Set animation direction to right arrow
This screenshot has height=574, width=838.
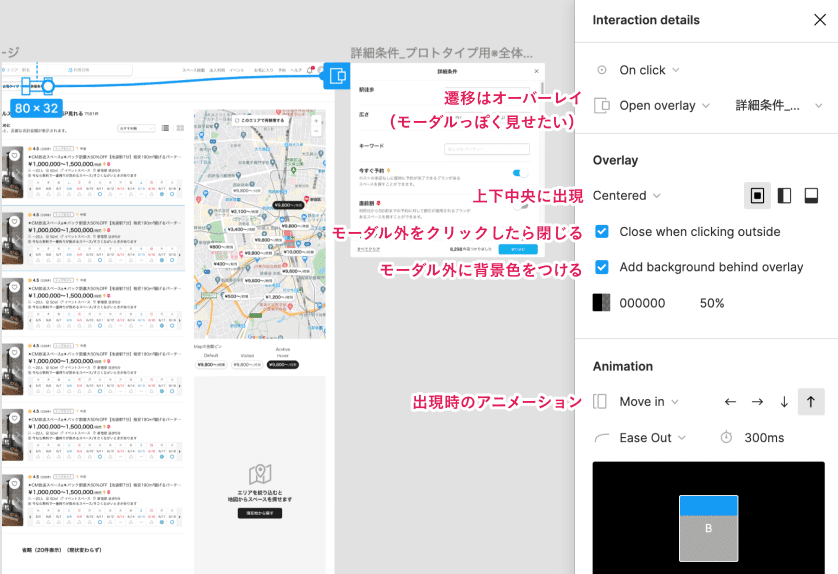coord(757,402)
